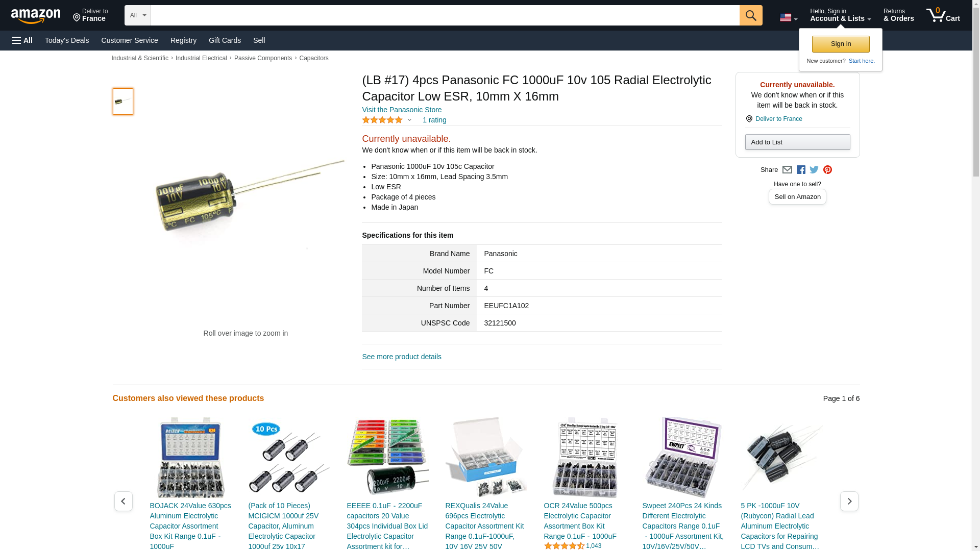Open Visit the Panasonic Store link
The height and width of the screenshot is (551, 980).
pos(402,110)
